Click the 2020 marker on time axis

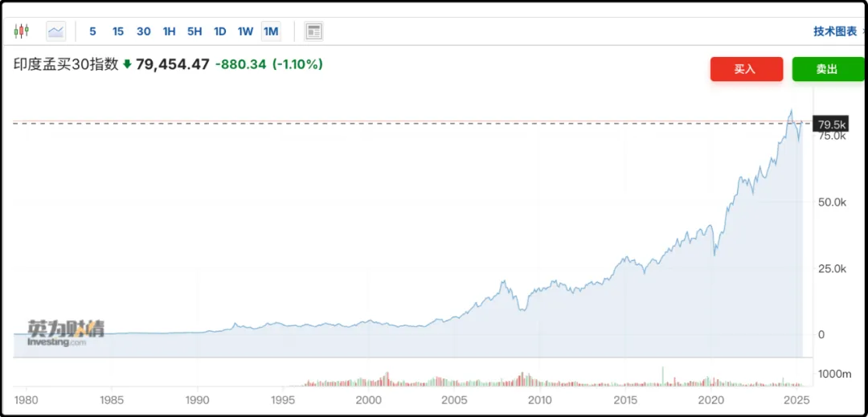click(x=710, y=399)
